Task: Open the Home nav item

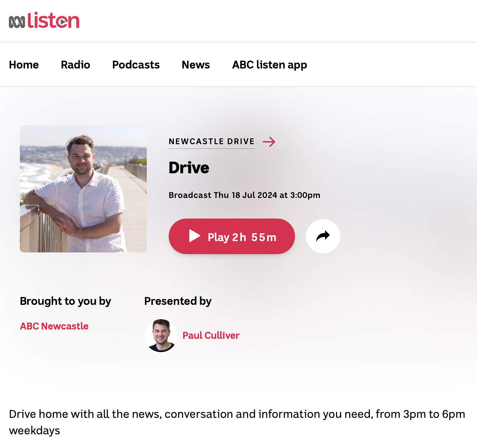Action: point(24,65)
